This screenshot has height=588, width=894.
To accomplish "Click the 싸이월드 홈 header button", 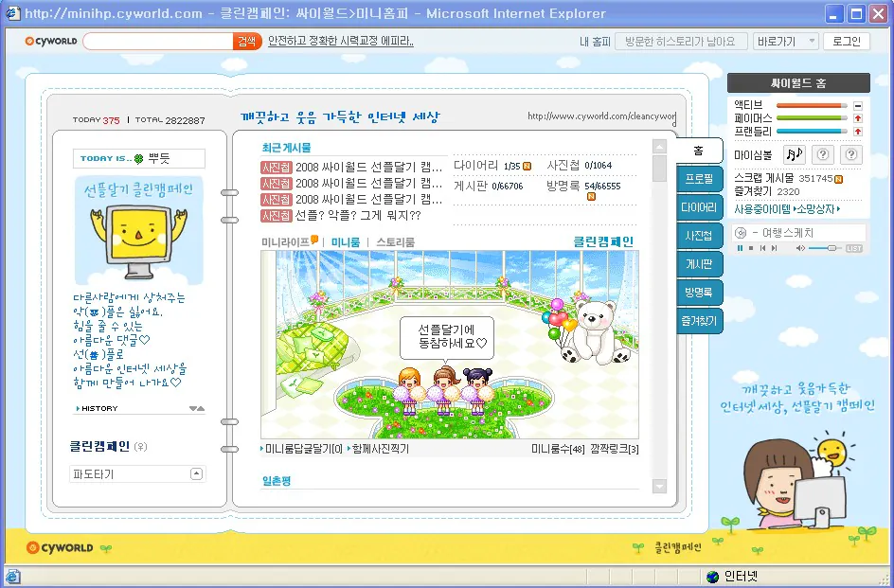I will [798, 82].
